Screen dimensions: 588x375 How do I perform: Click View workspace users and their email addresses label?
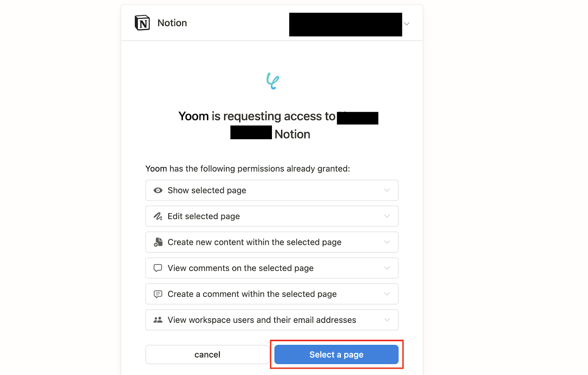tap(262, 320)
